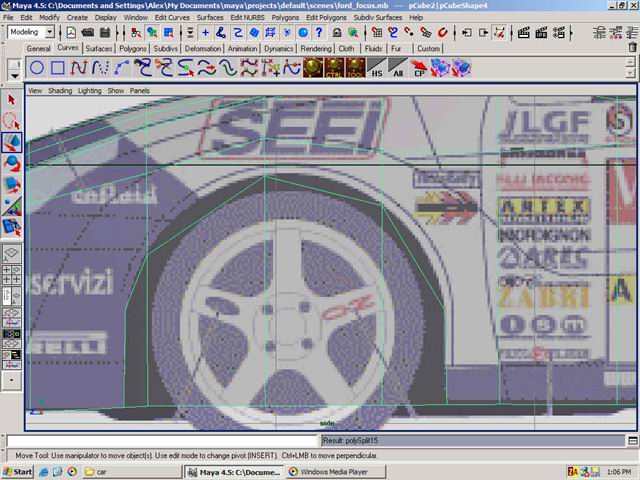Open the Edit Polygons menu
This screenshot has width=640, height=480.
(x=327, y=17)
